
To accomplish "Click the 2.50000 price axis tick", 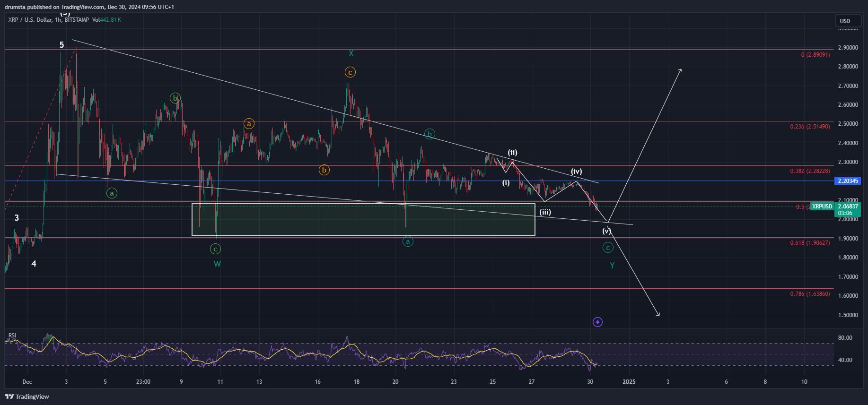I will click(848, 124).
